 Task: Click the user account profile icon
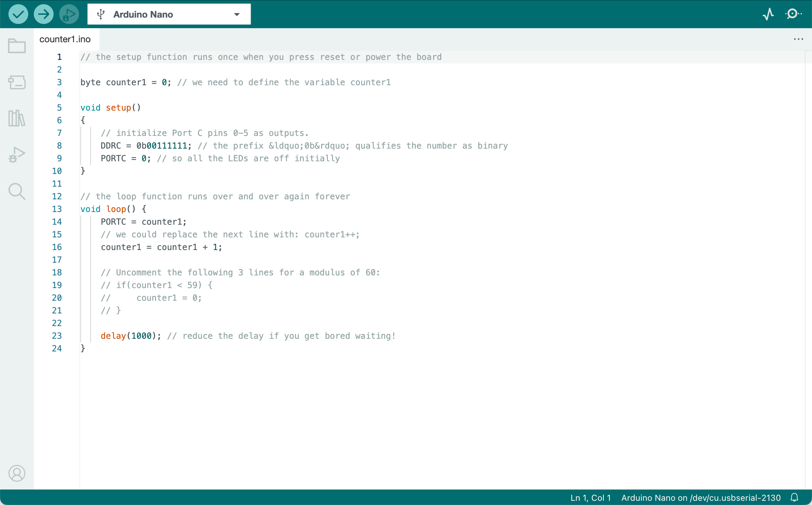click(x=17, y=473)
